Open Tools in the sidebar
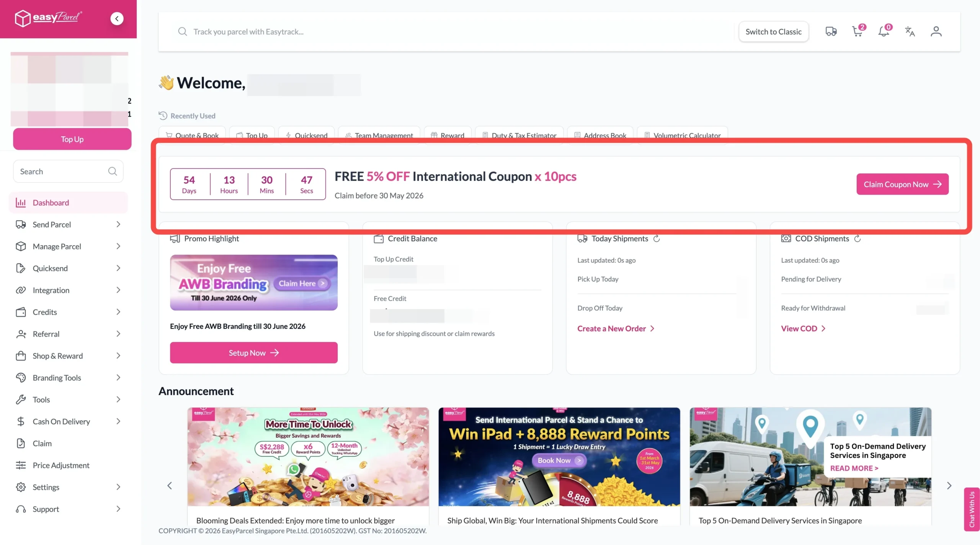 pos(68,399)
